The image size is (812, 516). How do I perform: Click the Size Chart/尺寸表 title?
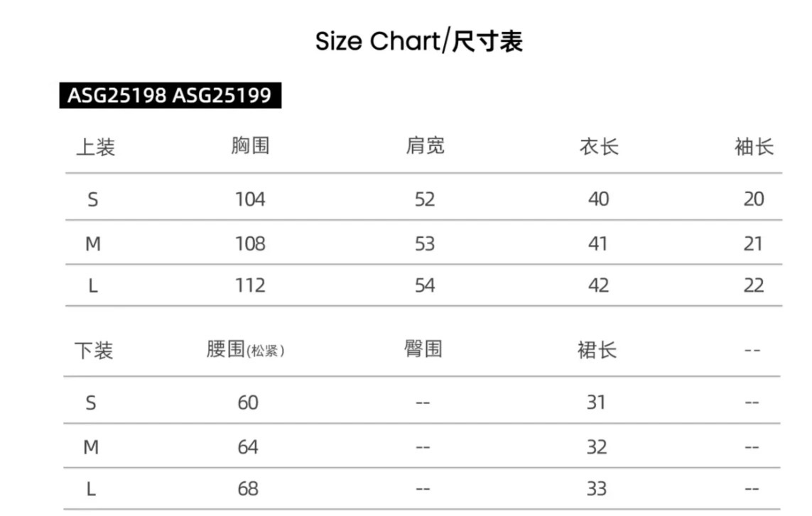[419, 41]
